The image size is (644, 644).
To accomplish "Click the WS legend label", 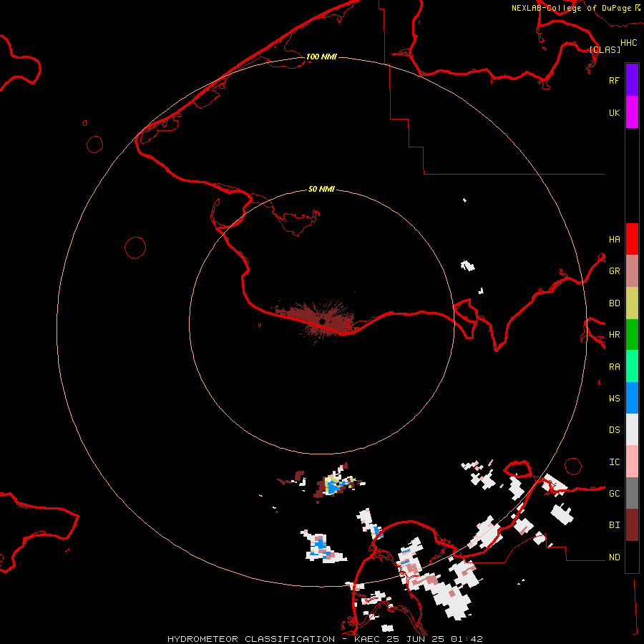I will [614, 399].
